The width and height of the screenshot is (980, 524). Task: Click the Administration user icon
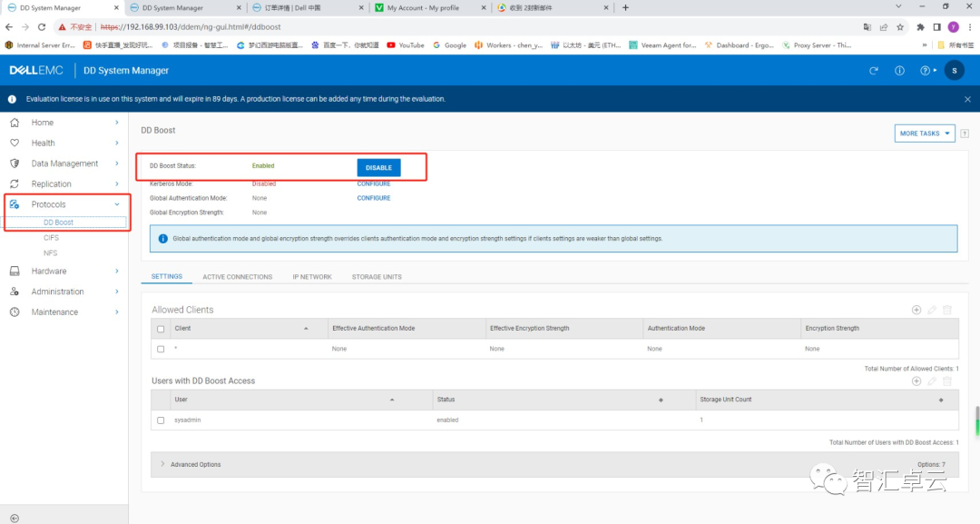coord(15,292)
